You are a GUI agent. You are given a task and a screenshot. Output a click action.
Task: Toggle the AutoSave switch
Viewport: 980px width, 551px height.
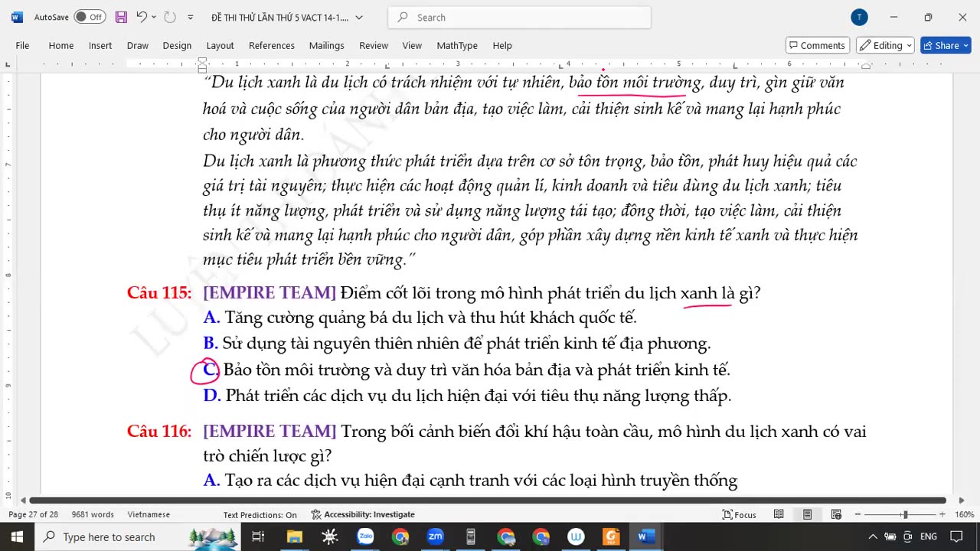[x=90, y=17]
